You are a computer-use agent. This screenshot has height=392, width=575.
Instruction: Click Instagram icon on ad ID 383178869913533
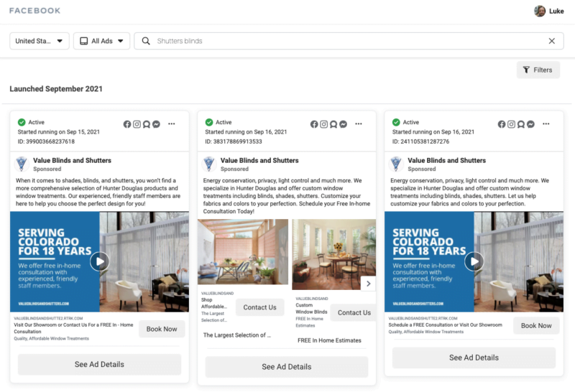[324, 124]
